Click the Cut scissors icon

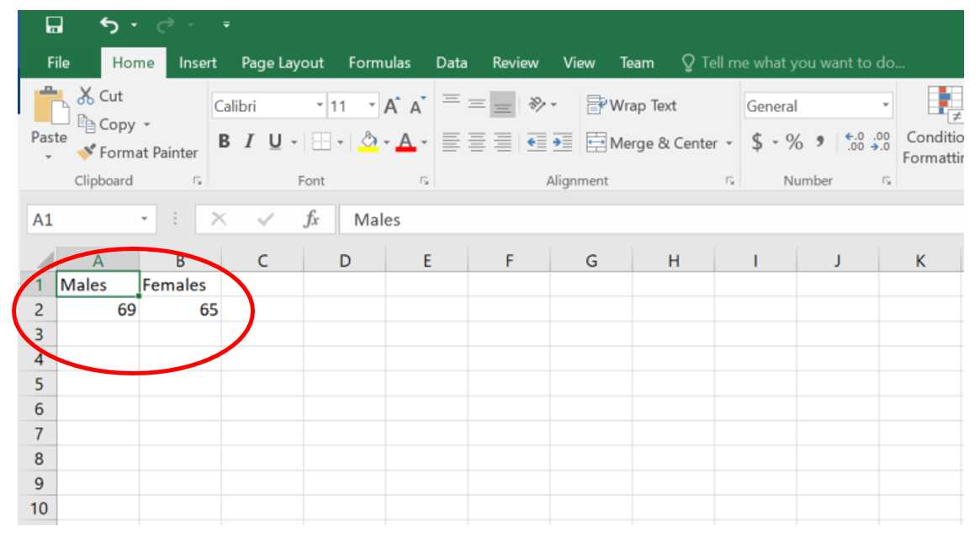(x=86, y=96)
